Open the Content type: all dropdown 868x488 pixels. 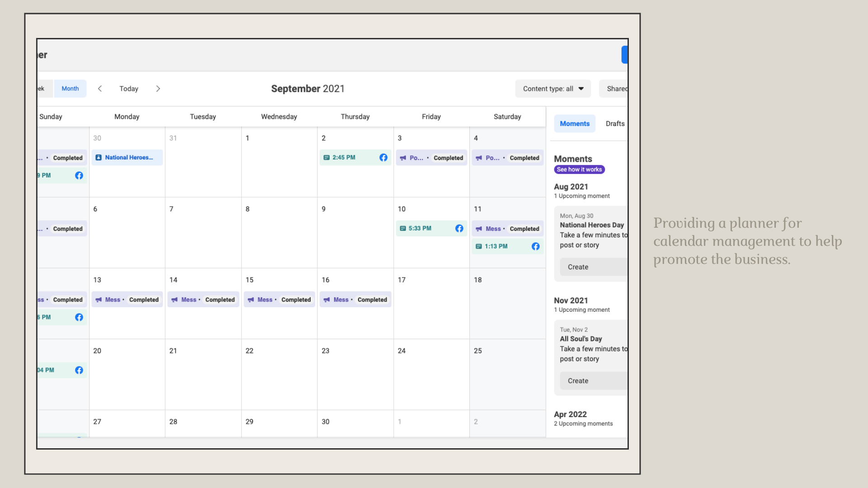[x=552, y=89]
